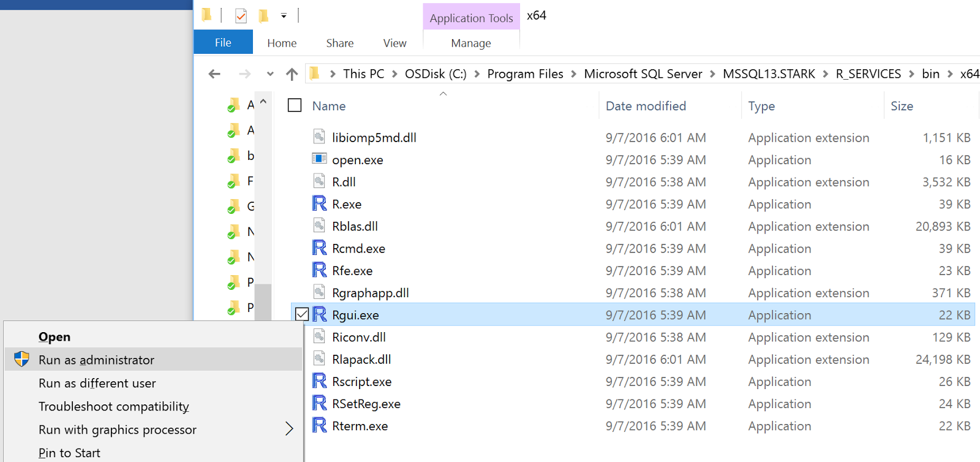980x462 pixels.
Task: Expand the chevron after Program Files
Action: [x=574, y=74]
